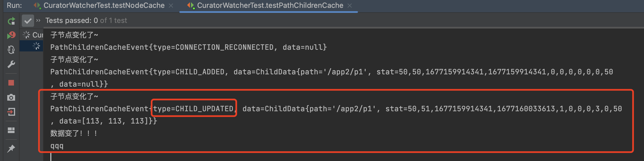Select the highlighted child test tree item
This screenshot has height=161, width=644.
coord(36,46)
